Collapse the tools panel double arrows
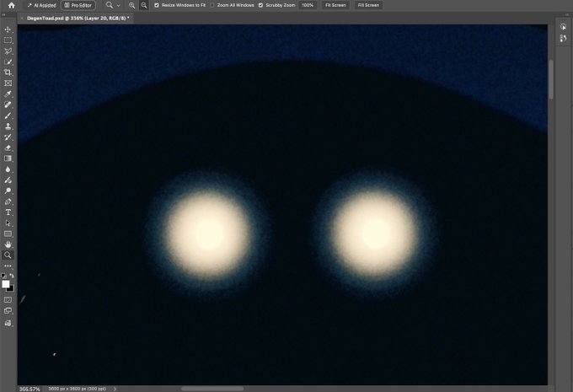 coord(3,14)
